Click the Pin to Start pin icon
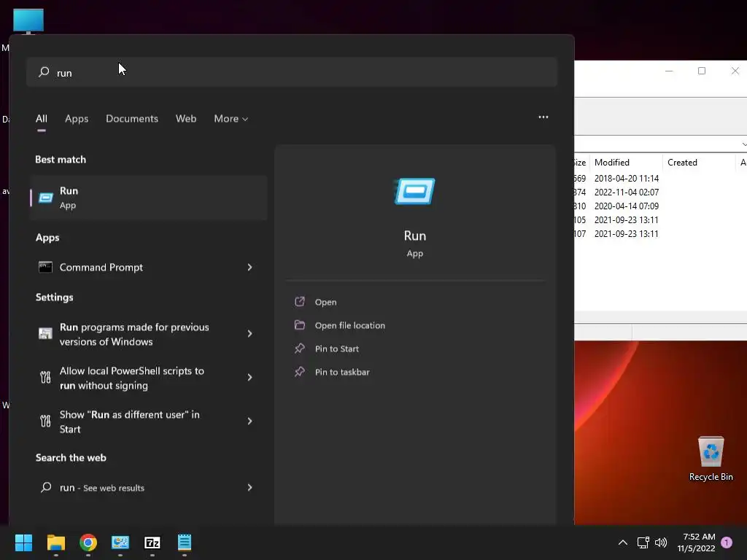 [x=300, y=348]
